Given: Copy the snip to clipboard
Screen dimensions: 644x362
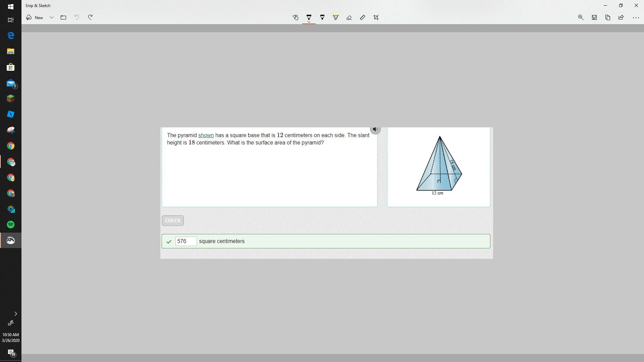Looking at the screenshot, I should point(607,17).
